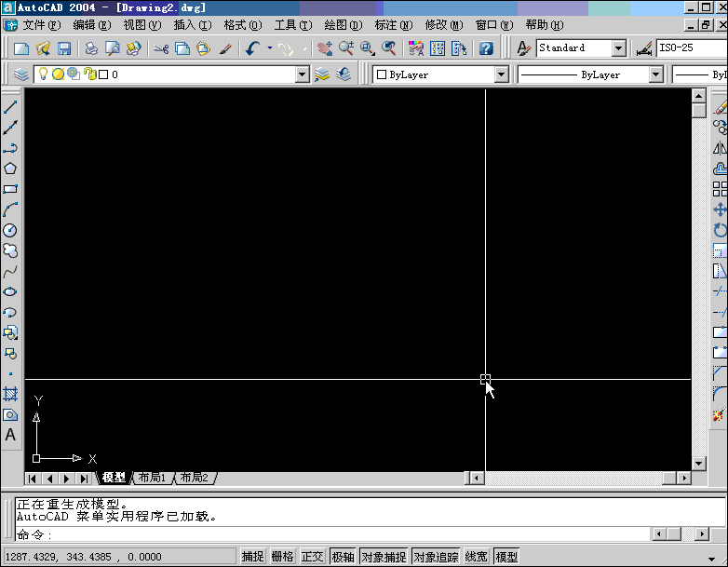Click the coordinates readout in status bar

pyautogui.click(x=120, y=557)
